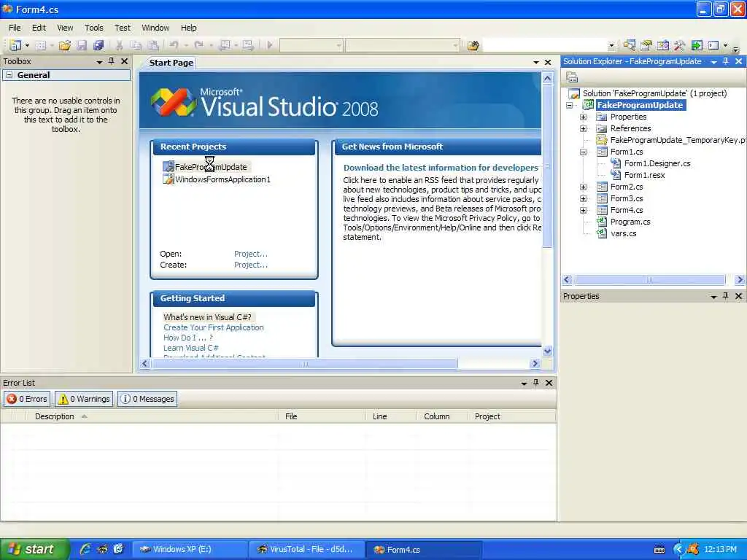Screen dimensions: 747x560
Task: Click the Save floppy disk icon
Action: [x=82, y=45]
